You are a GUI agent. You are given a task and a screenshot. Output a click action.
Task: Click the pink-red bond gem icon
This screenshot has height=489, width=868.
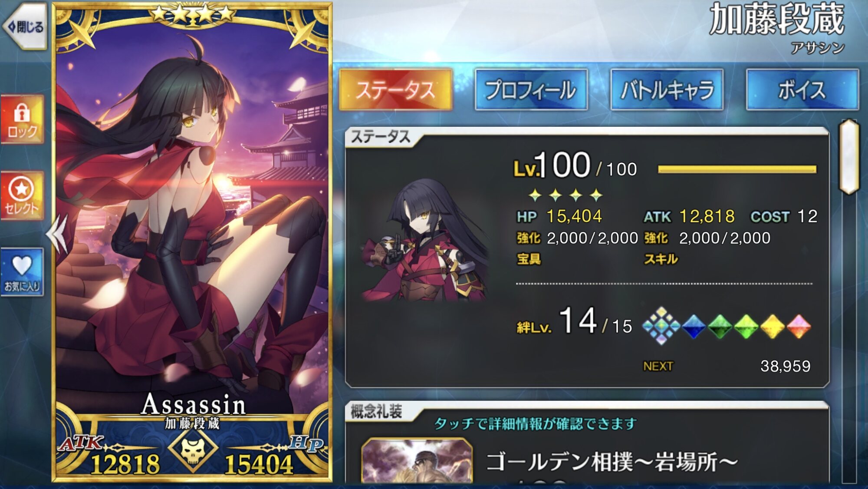(799, 326)
